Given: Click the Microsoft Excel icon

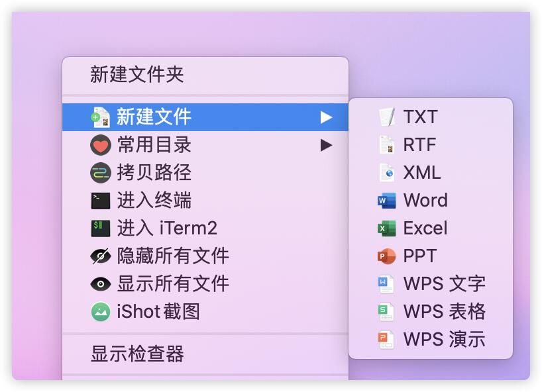Looking at the screenshot, I should 387,228.
